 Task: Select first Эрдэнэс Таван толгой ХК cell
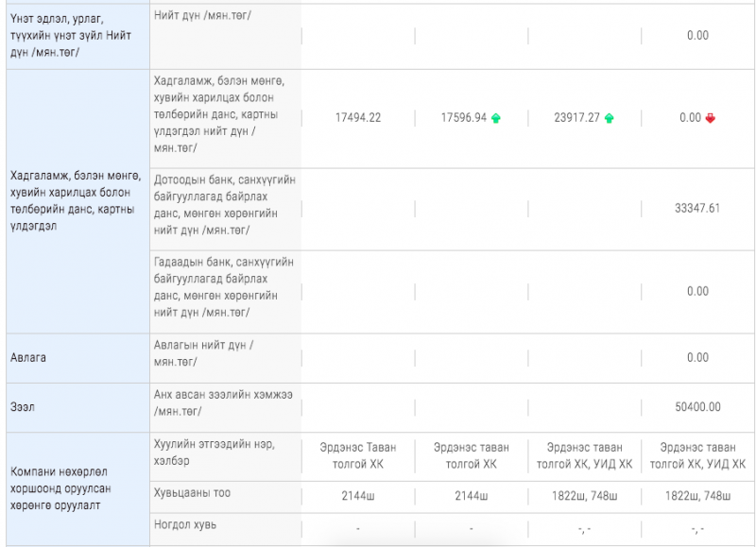coord(358,456)
